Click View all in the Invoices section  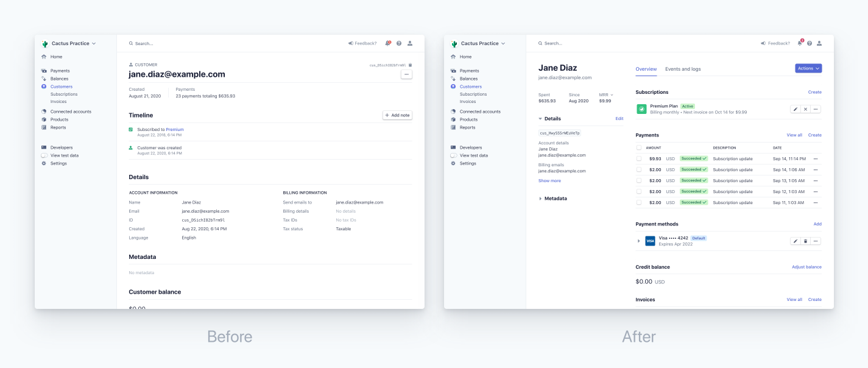tap(794, 300)
